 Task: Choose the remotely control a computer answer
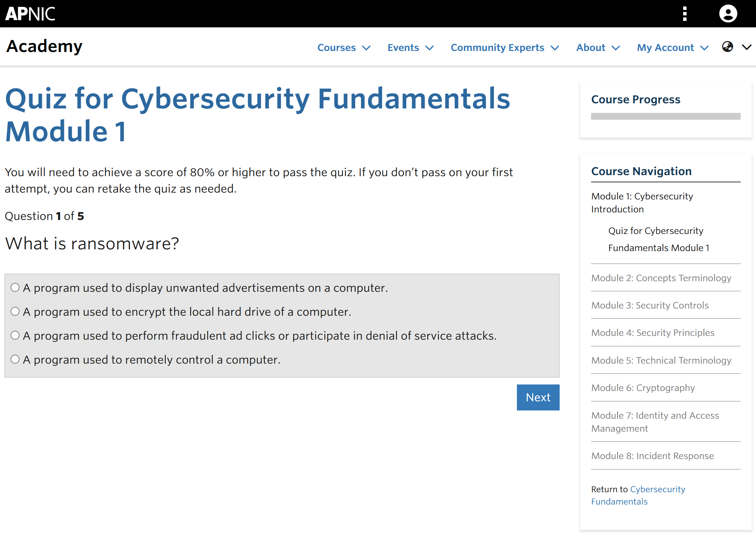[15, 359]
